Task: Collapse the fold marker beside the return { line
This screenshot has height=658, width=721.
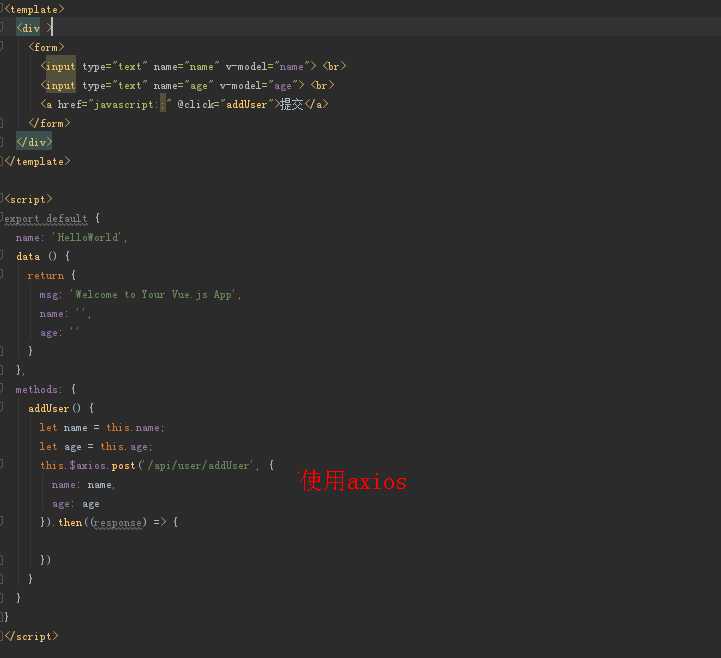Action: (2, 275)
